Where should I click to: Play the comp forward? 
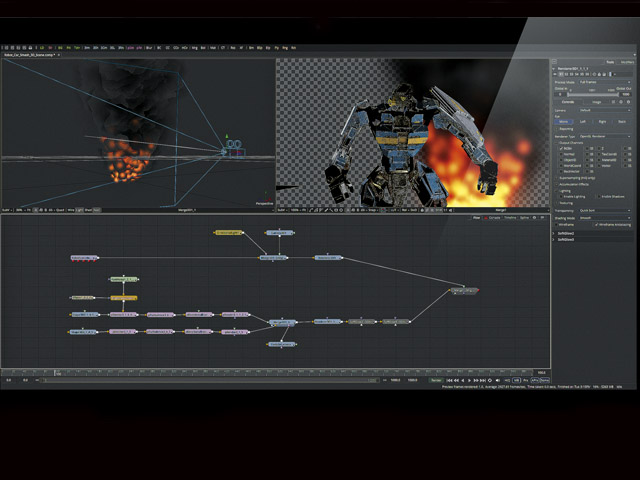click(x=469, y=380)
